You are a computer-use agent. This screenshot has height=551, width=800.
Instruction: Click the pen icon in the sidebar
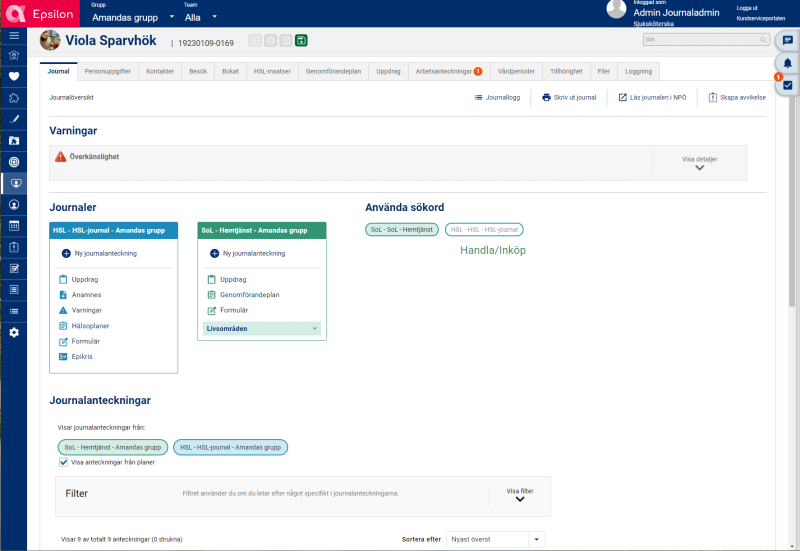click(x=14, y=119)
